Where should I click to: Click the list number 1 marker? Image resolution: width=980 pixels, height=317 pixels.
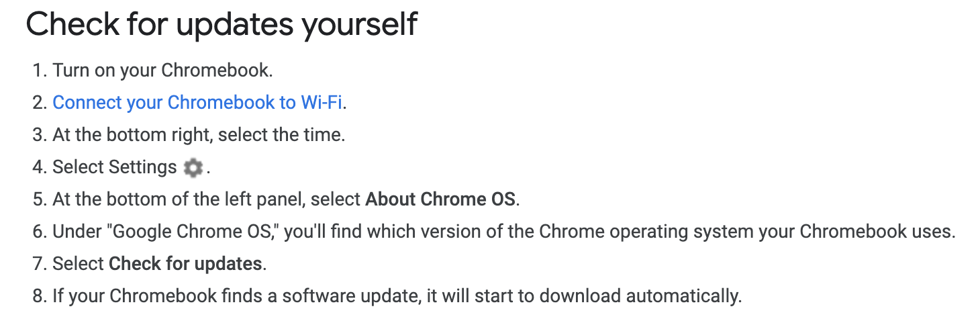pyautogui.click(x=38, y=71)
